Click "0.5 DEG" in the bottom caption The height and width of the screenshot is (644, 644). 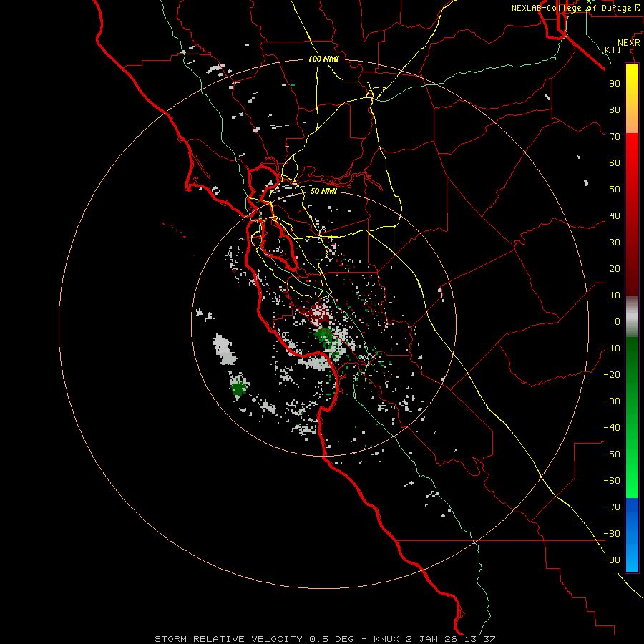331,639
